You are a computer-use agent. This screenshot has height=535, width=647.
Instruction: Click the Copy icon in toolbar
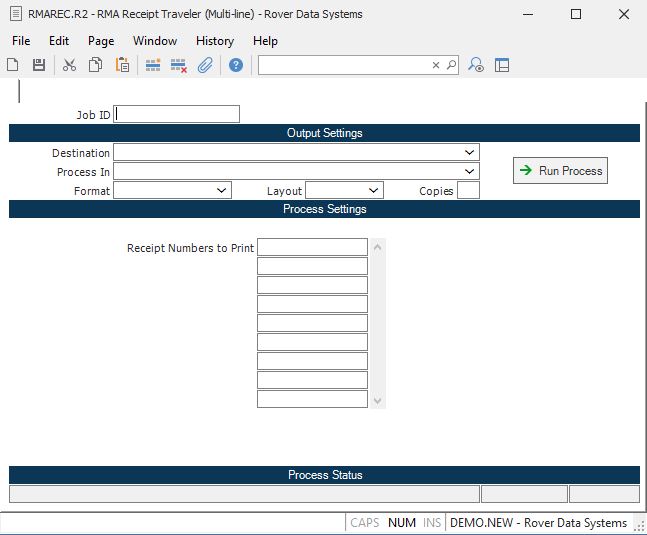pyautogui.click(x=96, y=65)
